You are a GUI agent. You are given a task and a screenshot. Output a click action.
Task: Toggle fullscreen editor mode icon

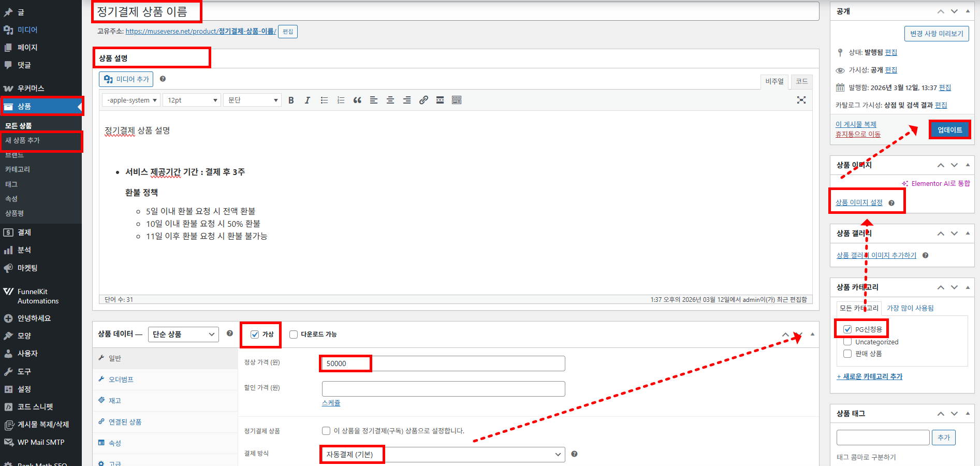(x=801, y=100)
